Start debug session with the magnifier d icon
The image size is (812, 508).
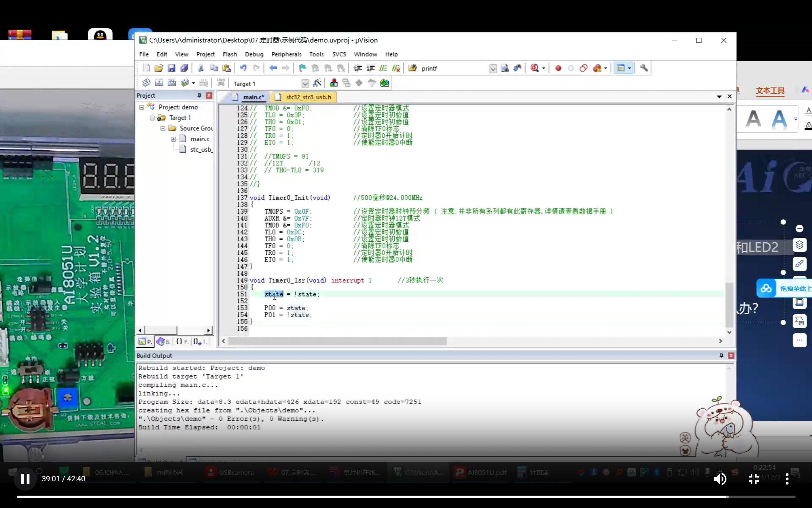(x=534, y=68)
